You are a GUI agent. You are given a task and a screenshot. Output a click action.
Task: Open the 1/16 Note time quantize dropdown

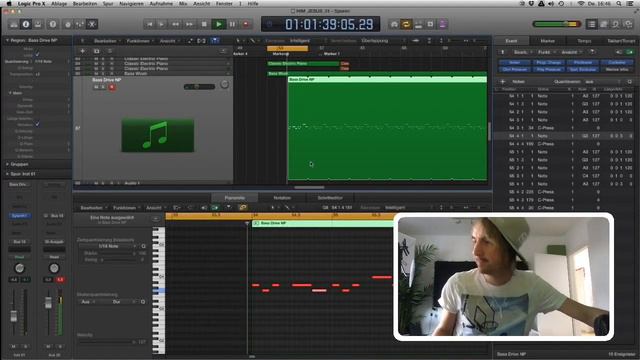[108, 246]
